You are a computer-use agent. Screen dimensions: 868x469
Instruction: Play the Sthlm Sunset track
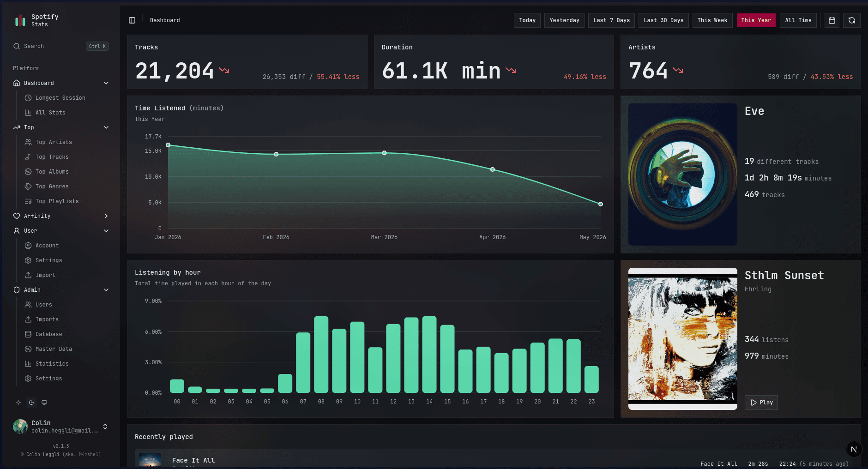(761, 403)
